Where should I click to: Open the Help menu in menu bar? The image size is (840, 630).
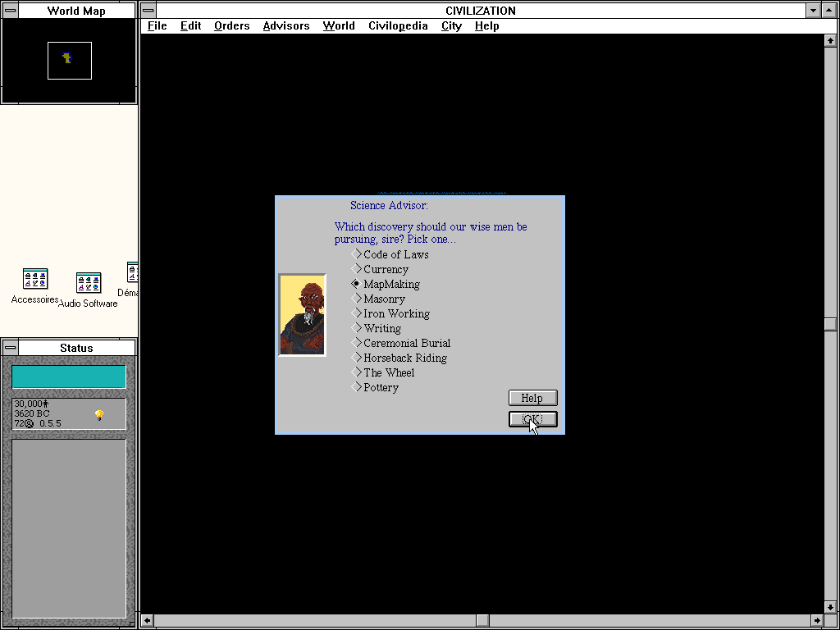[486, 25]
